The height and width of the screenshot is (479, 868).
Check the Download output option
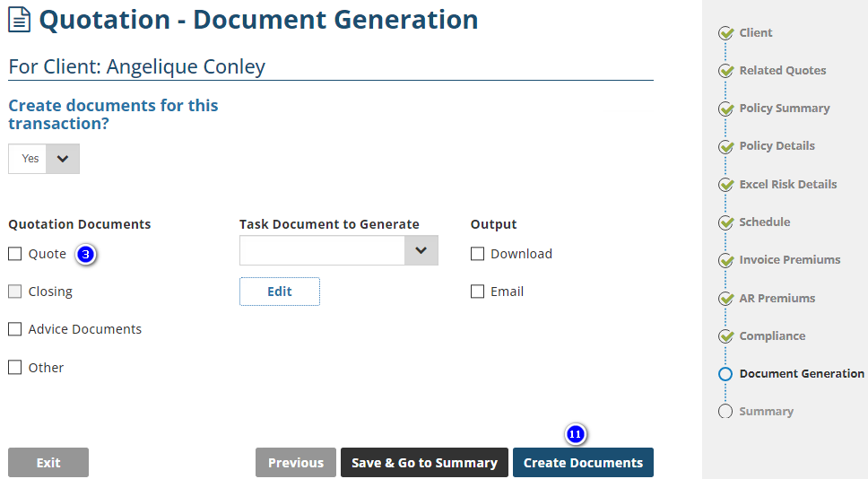[x=478, y=254]
